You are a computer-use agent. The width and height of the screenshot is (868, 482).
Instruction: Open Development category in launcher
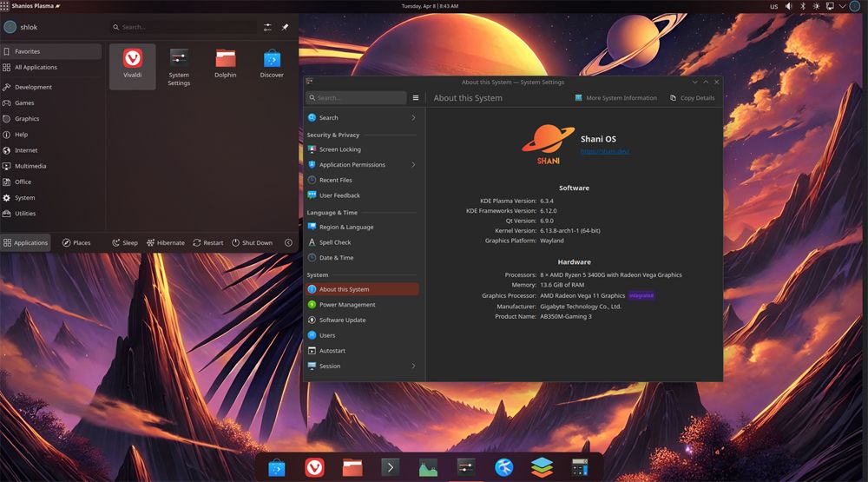pos(51,87)
